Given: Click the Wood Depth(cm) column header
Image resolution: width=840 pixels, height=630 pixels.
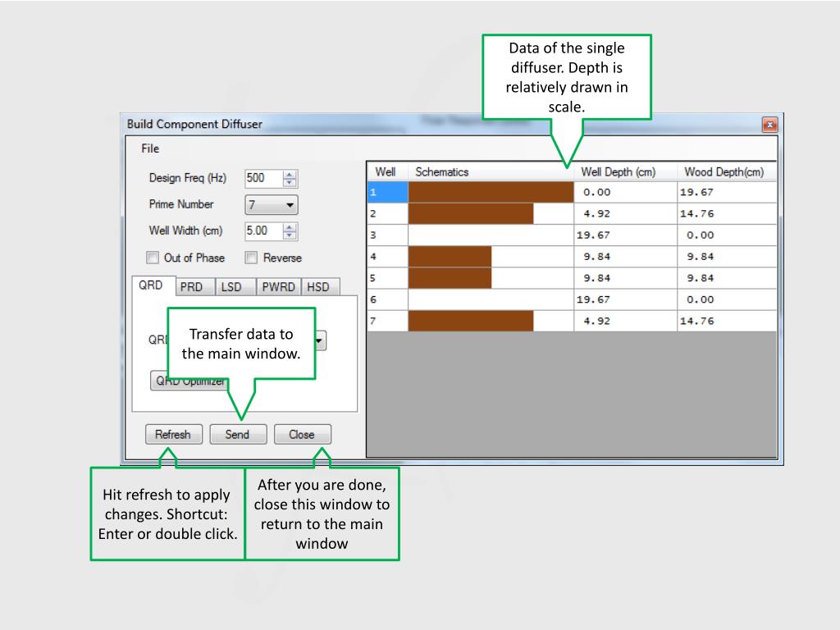Looking at the screenshot, I should 727,172.
